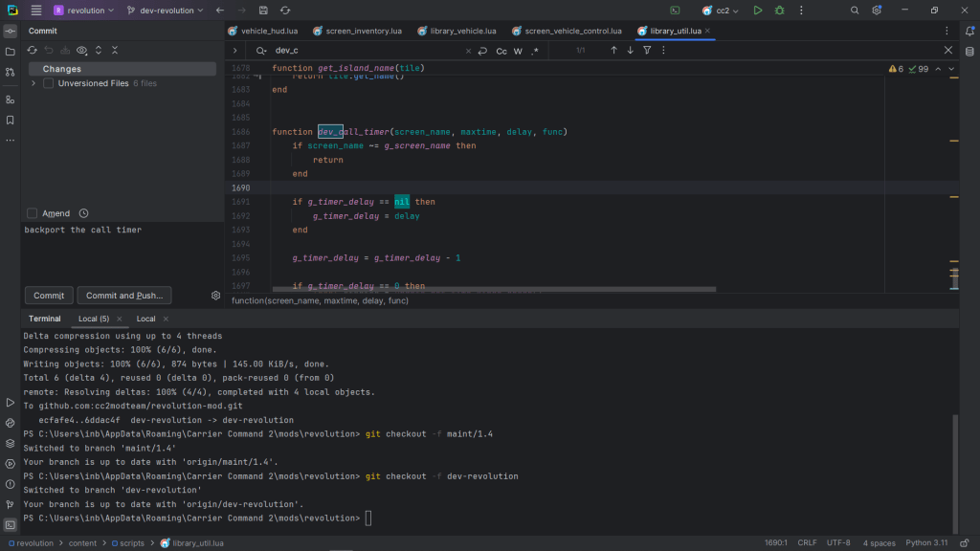The height and width of the screenshot is (551, 980).
Task: Open Search Everywhere magnifier icon
Action: coord(855,11)
